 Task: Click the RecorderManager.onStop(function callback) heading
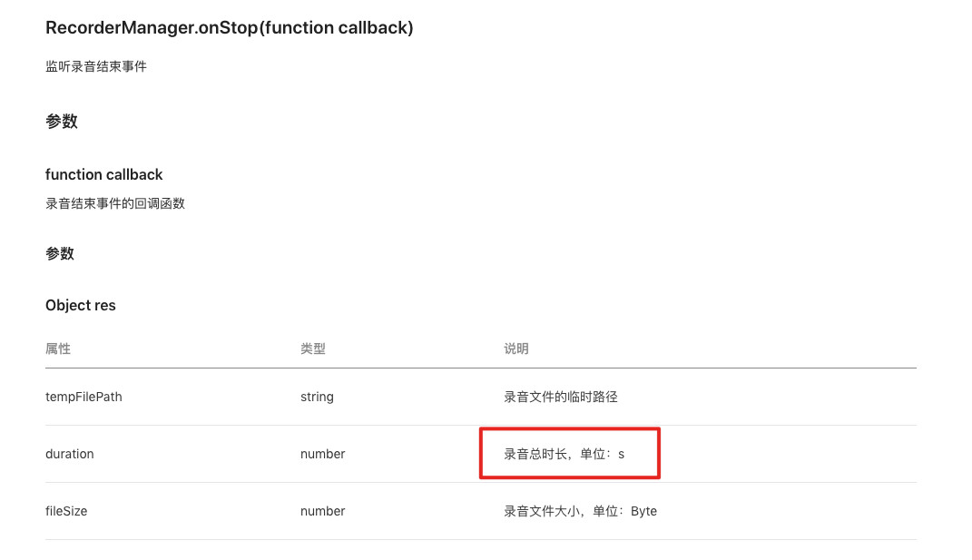coord(230,28)
